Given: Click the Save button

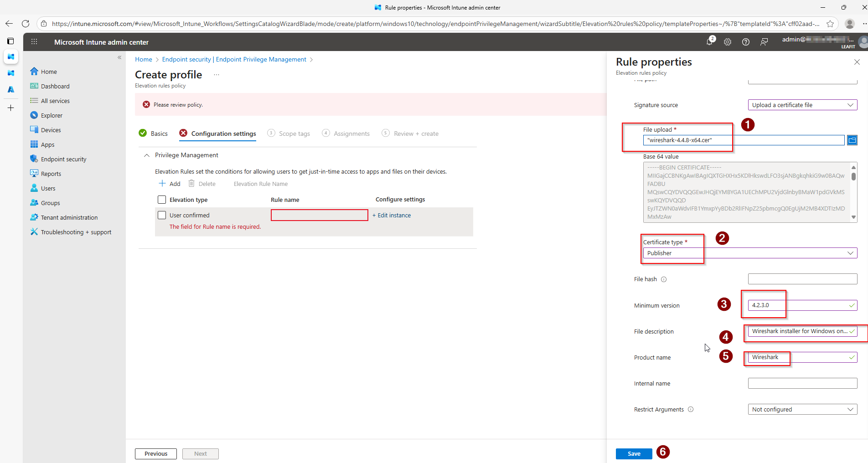Looking at the screenshot, I should (x=634, y=454).
